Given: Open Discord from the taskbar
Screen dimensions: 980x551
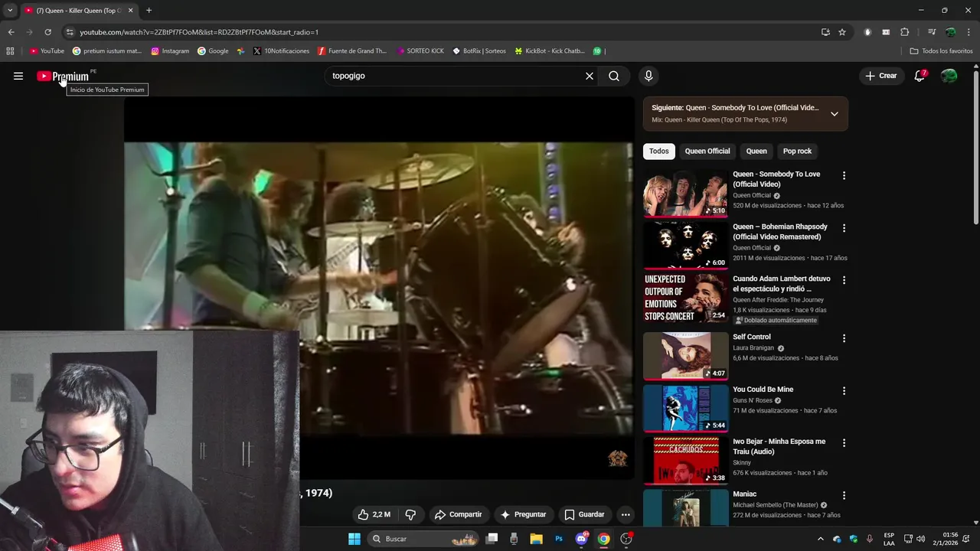Looking at the screenshot, I should point(581,539).
